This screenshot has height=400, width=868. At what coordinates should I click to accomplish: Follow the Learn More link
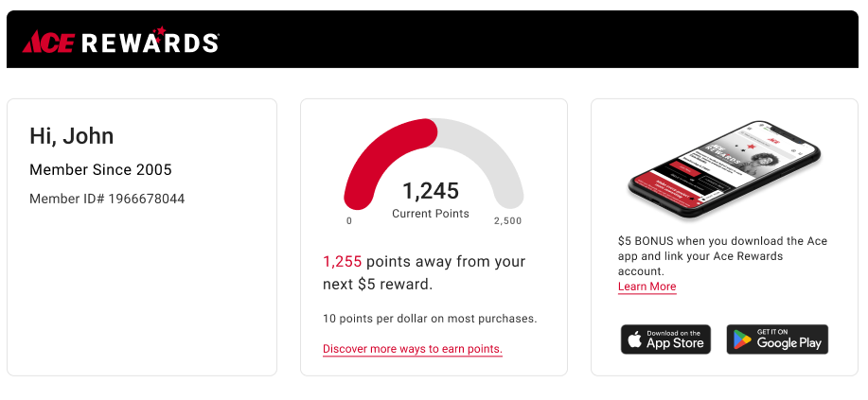[x=647, y=287]
